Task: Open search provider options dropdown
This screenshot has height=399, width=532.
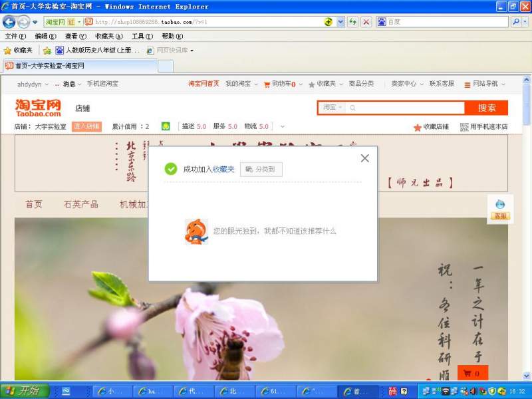Action: point(525,22)
